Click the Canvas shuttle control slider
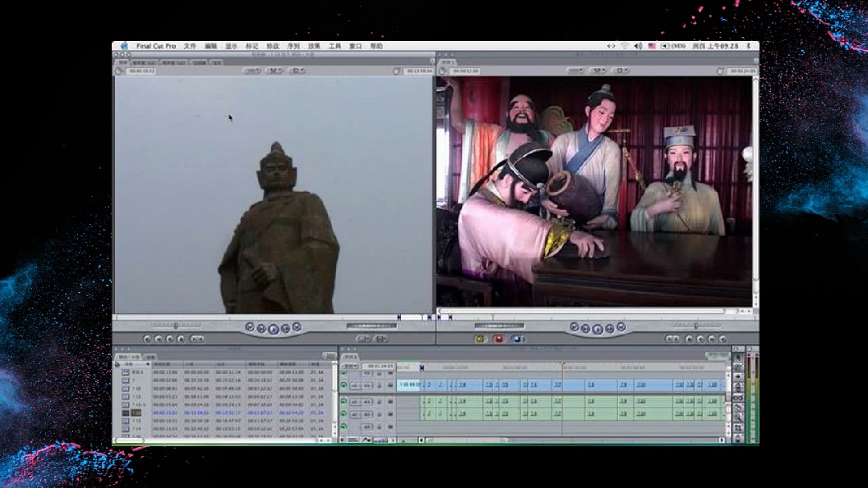The image size is (868, 488). (696, 325)
